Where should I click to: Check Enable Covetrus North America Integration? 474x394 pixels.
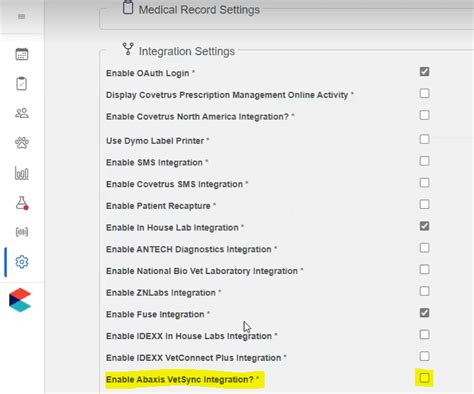click(x=424, y=115)
